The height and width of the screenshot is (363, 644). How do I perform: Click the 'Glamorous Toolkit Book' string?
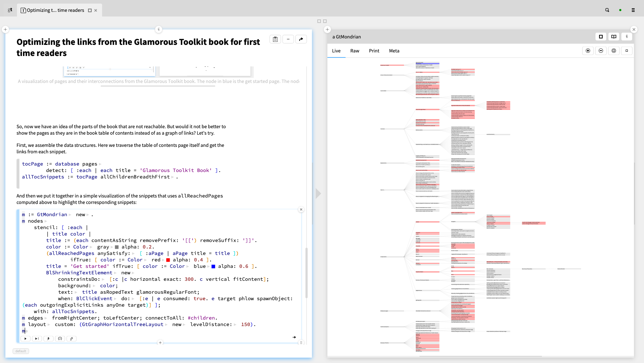click(176, 171)
